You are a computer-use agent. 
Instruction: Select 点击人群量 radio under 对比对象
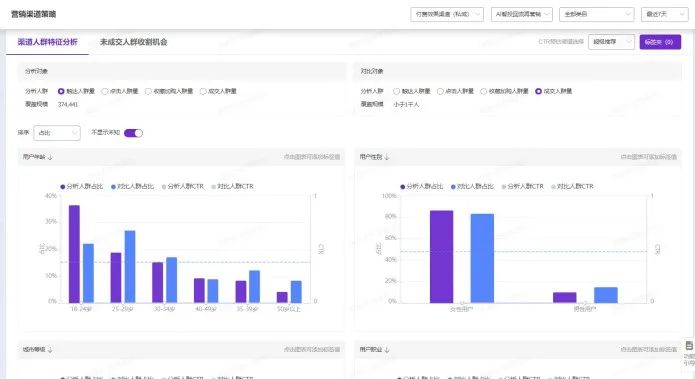440,91
